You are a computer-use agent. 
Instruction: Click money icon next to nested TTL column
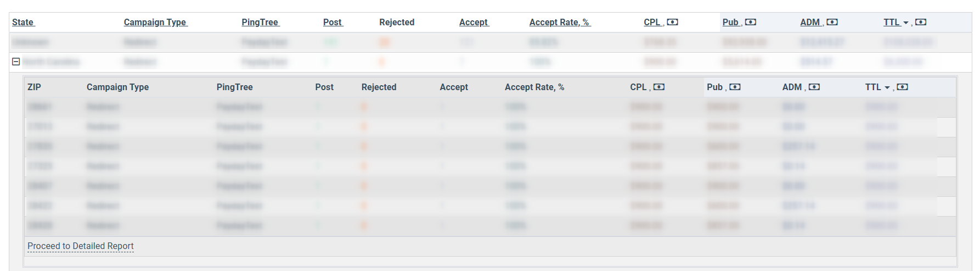902,87
